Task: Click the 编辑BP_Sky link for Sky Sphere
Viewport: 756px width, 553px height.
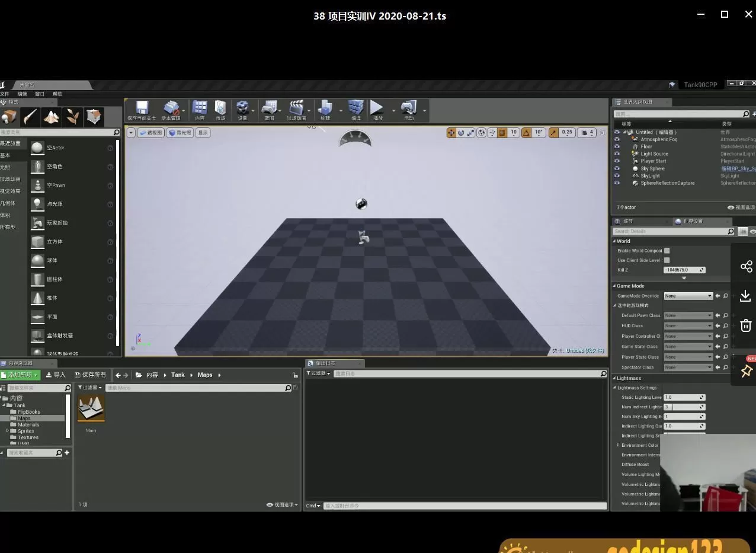Action: [739, 168]
